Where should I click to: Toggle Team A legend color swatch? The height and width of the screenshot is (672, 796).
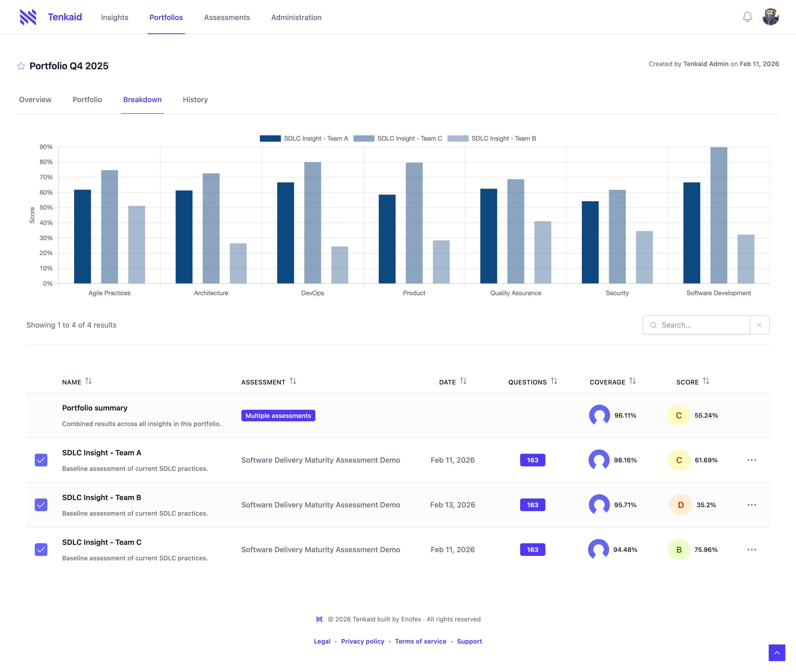270,139
